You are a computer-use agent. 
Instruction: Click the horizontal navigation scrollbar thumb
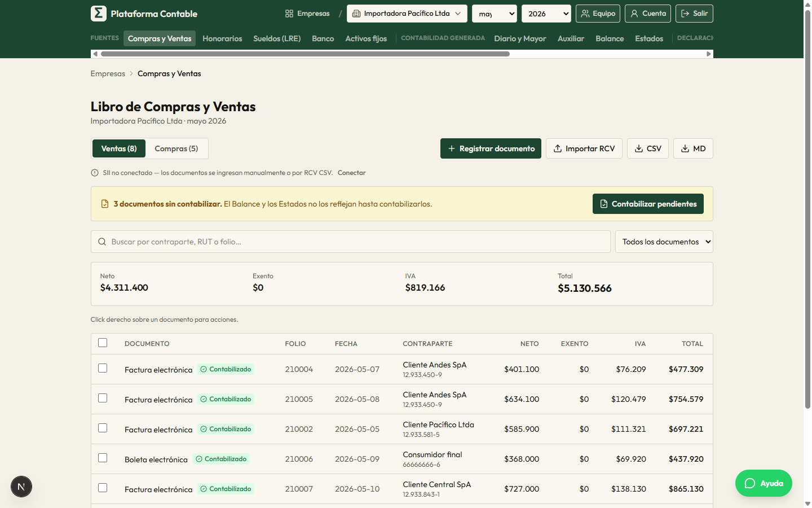pos(305,54)
